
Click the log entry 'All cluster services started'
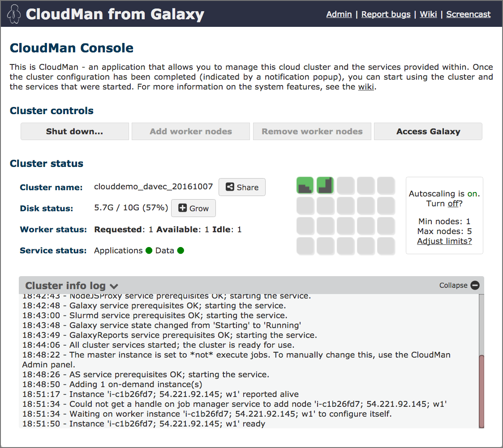[x=159, y=345]
